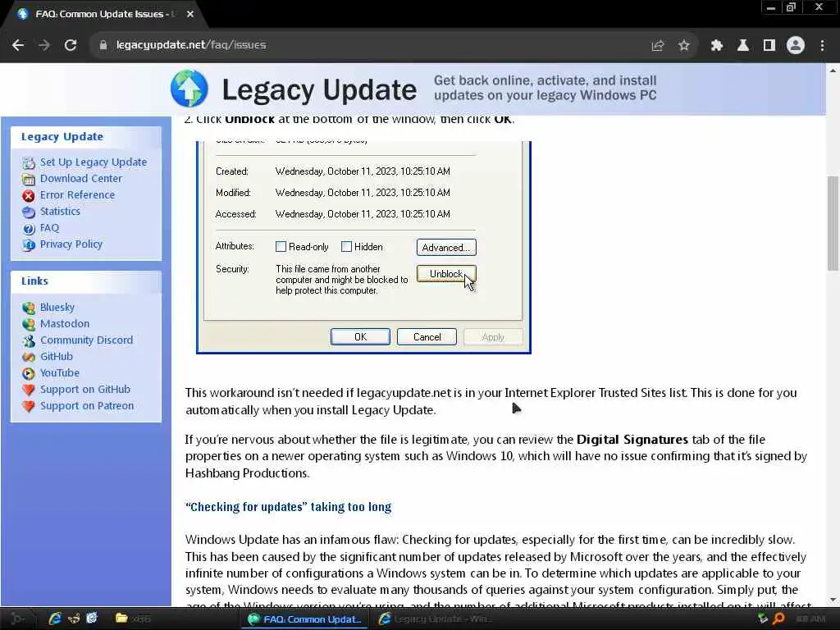Click the Legacy Update globe logo
Image resolution: width=840 pixels, height=630 pixels.
click(189, 89)
